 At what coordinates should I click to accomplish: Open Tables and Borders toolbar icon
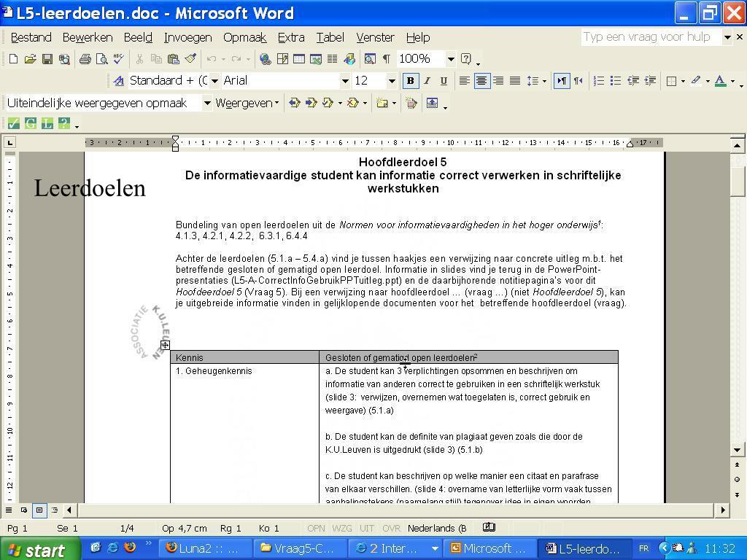click(282, 59)
